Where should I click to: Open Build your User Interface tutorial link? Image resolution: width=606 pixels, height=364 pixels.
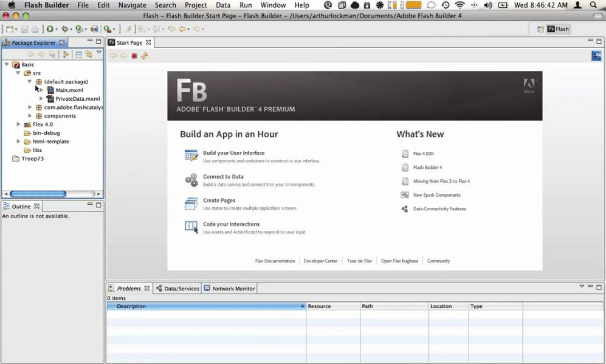tap(234, 153)
